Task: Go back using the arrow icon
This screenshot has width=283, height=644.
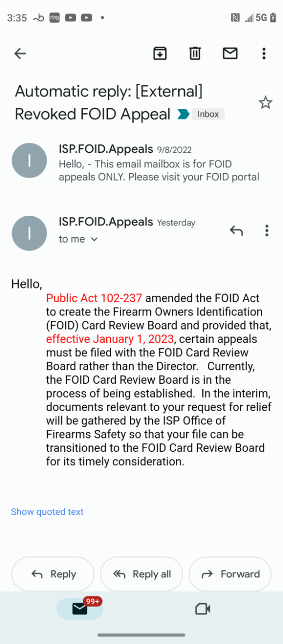Action: click(x=20, y=53)
